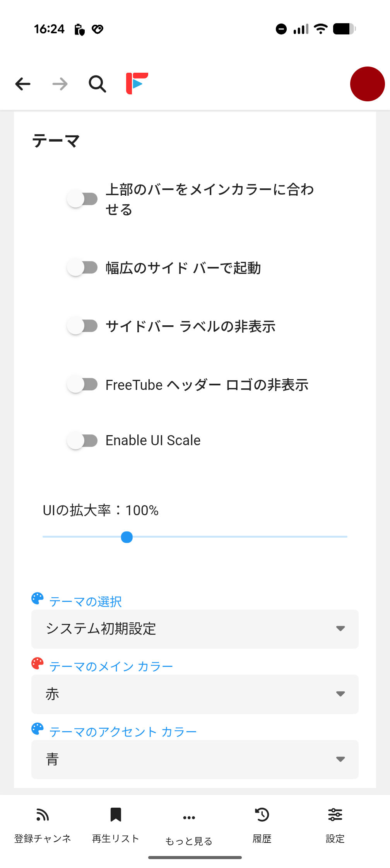The image size is (390, 868).
Task: Click the UIの拡大率 slider handle
Action: [127, 537]
